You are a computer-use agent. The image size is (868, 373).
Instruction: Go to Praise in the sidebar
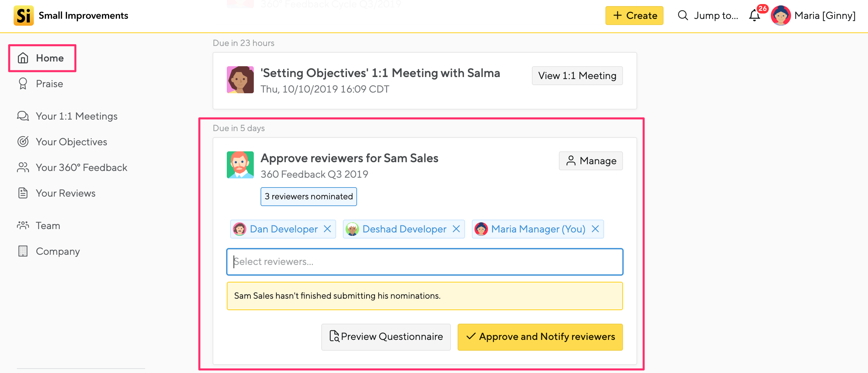40,84
